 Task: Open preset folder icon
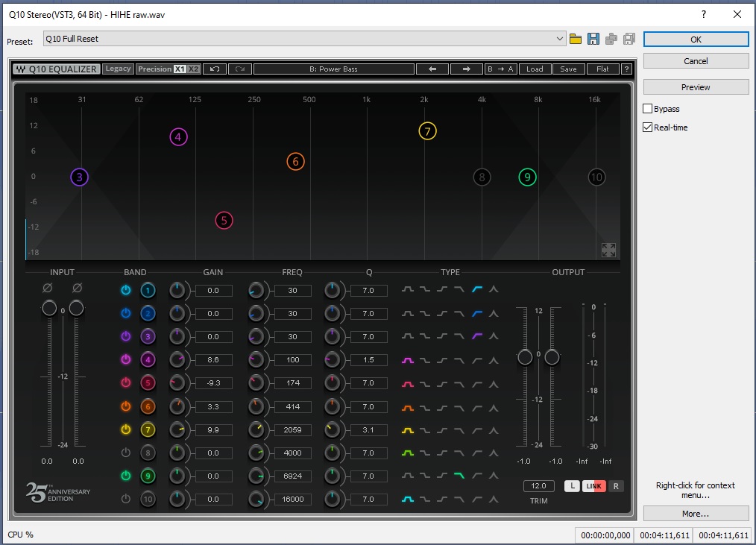coord(575,39)
